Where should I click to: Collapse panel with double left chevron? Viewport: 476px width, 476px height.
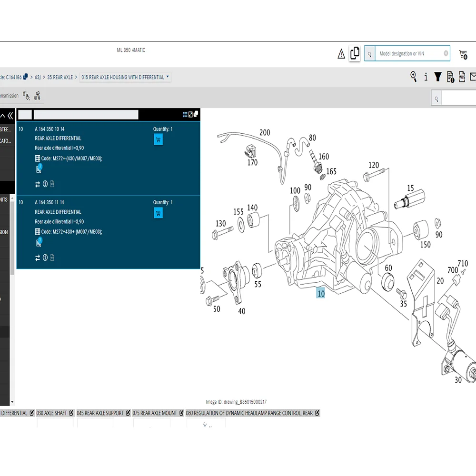pos(10,115)
